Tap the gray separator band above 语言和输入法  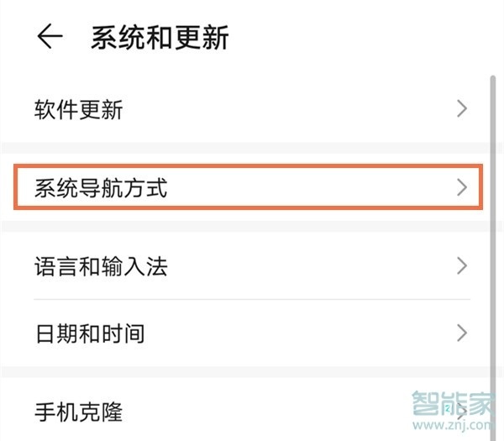(x=252, y=226)
